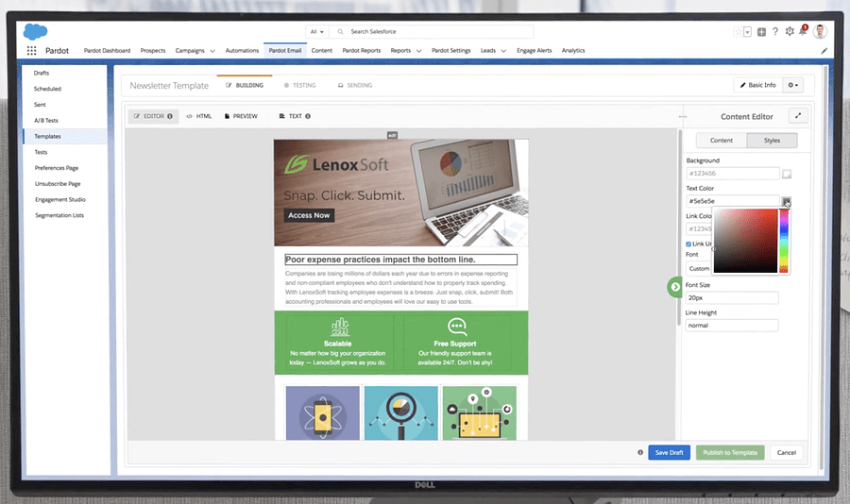Image resolution: width=850 pixels, height=504 pixels.
Task: Toggle the Link Underline checkbox
Action: (x=688, y=244)
